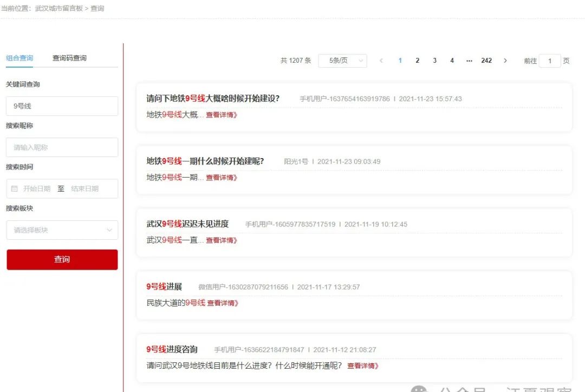Click the next page arrow icon

pyautogui.click(x=505, y=61)
